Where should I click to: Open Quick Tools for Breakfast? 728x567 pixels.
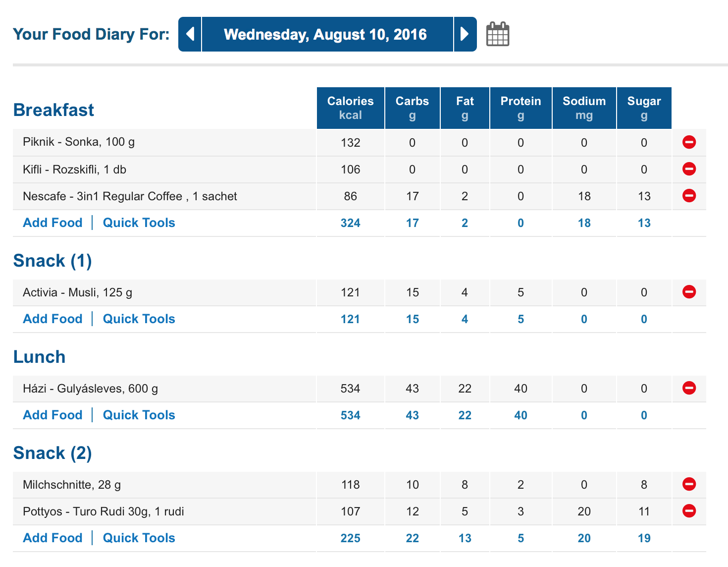[139, 223]
